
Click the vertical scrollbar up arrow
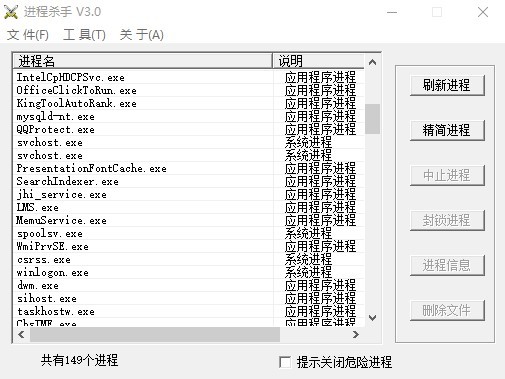click(372, 62)
